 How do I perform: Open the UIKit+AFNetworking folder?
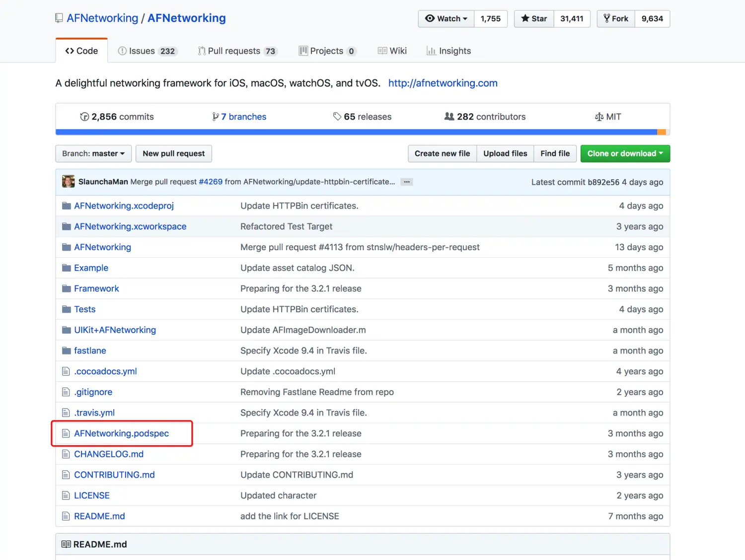click(x=115, y=330)
